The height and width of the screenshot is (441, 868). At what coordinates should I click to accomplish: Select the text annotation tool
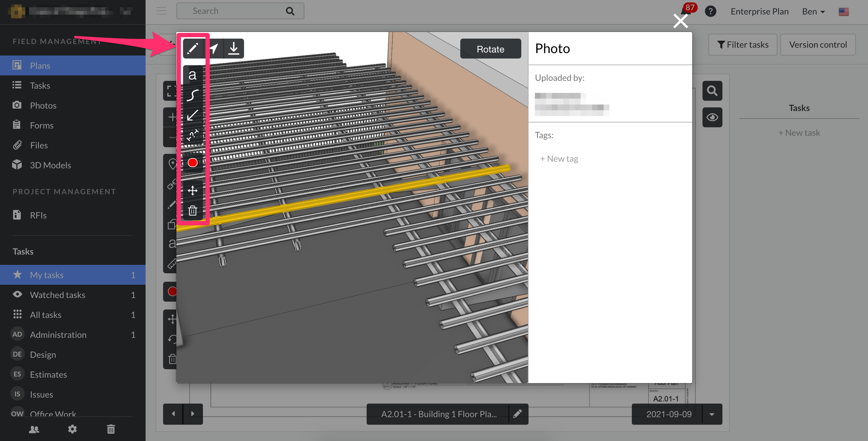[x=192, y=75]
